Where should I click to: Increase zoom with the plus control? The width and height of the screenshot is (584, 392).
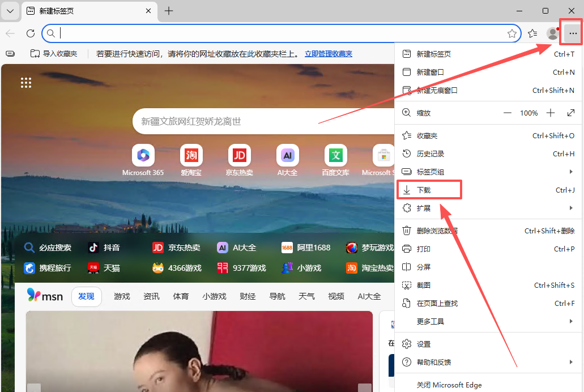(550, 113)
